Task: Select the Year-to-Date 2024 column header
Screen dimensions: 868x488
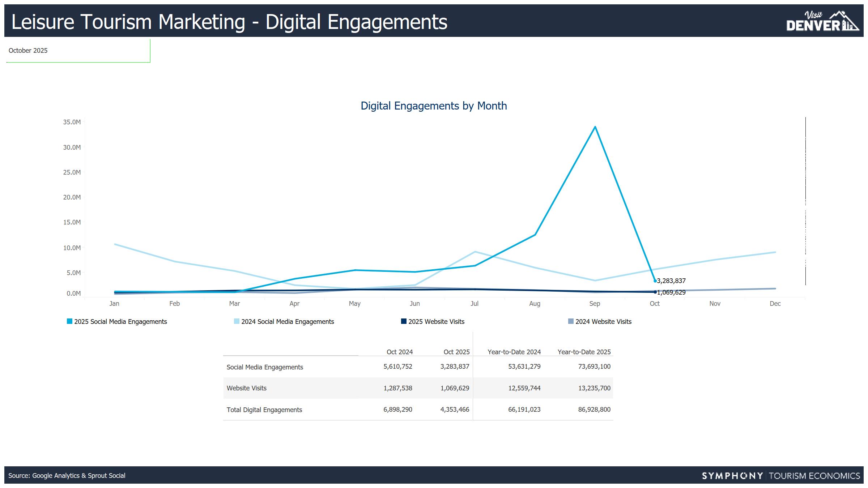Action: tap(514, 352)
